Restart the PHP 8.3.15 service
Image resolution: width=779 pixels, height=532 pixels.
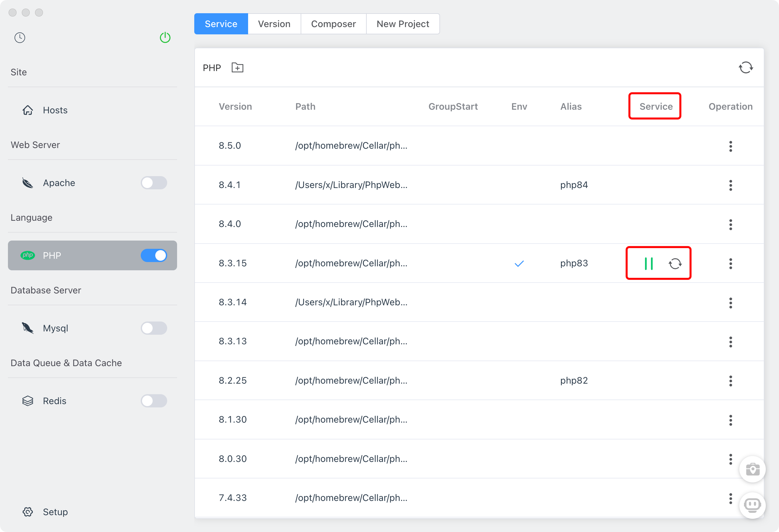(x=675, y=263)
